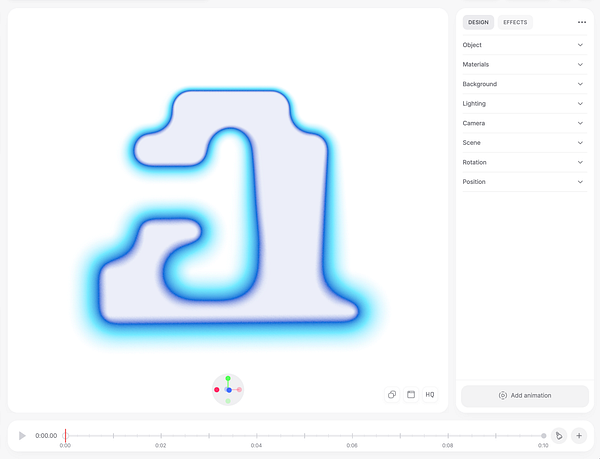Viewport: 600px width, 459px height.
Task: Click the timeline end handle at 0:10
Action: coord(543,436)
